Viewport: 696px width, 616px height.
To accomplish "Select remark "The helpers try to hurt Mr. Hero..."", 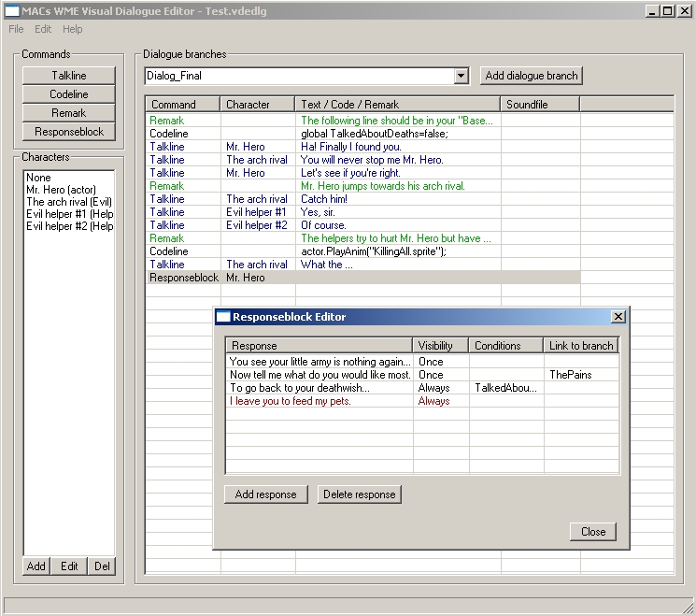I will (363, 238).
